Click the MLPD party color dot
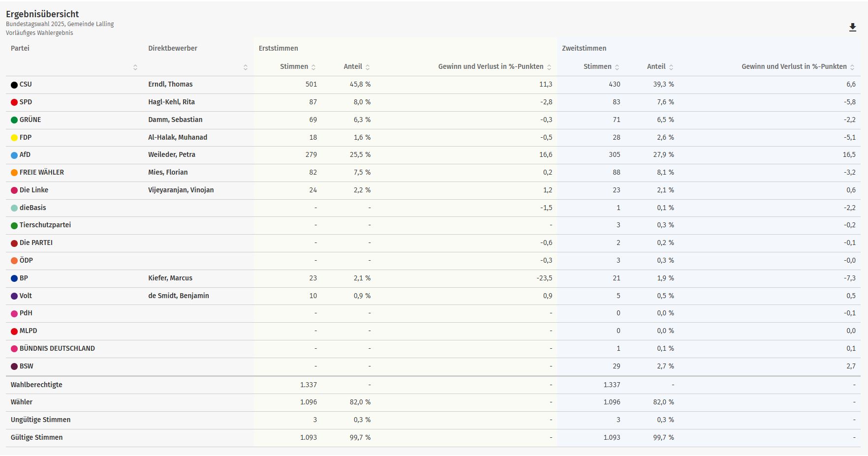Screen dimensions: 868x456 pos(14,331)
